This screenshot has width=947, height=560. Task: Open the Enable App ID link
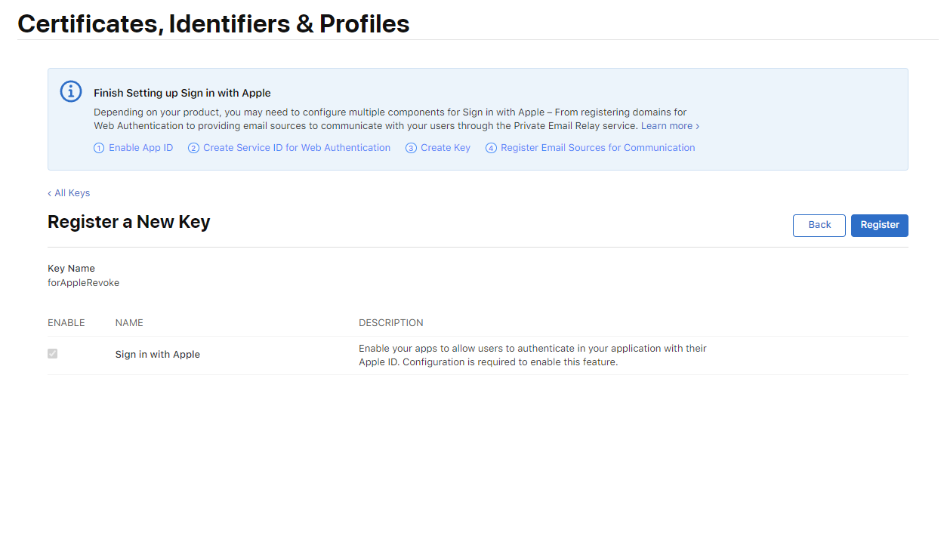pyautogui.click(x=140, y=148)
